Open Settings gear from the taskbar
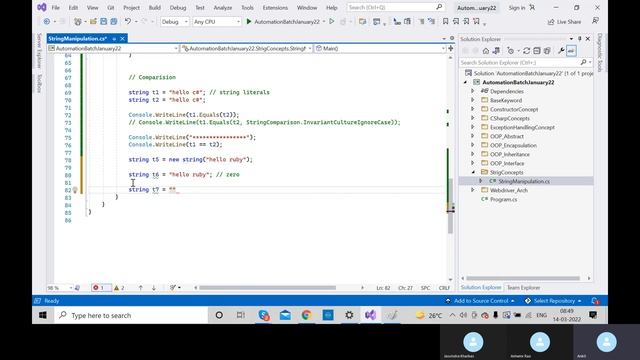Screen dimensions: 640x360 click(349, 315)
